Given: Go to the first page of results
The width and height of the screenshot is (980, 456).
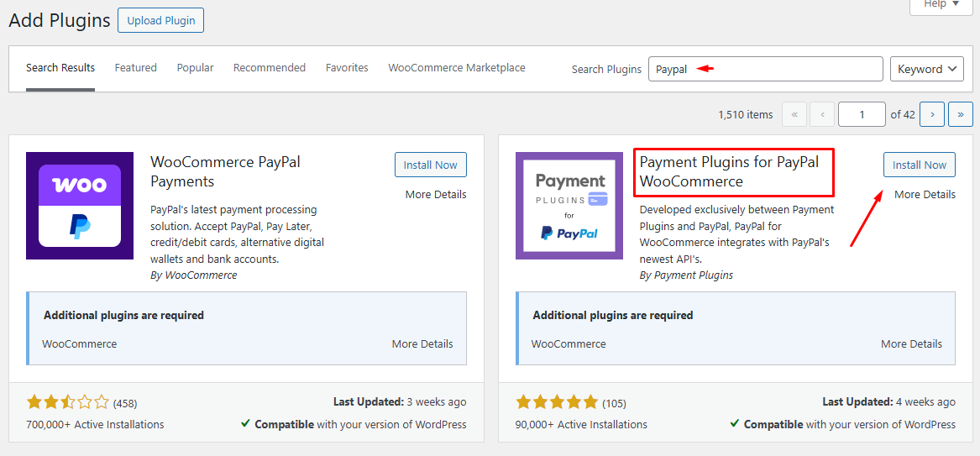Looking at the screenshot, I should pos(794,114).
